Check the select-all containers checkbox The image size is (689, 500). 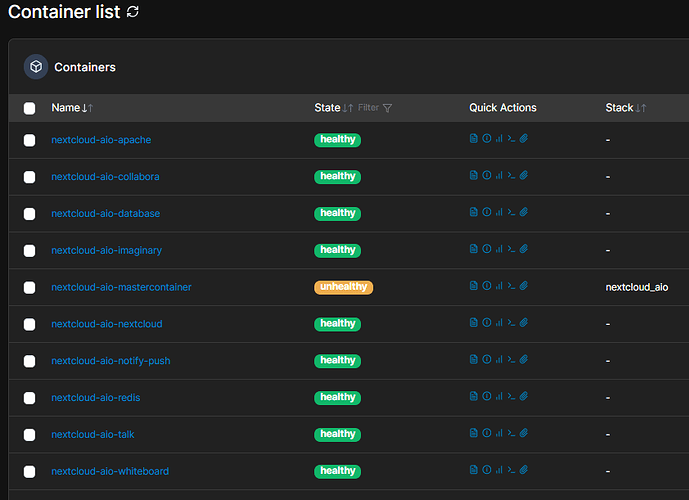(29, 108)
